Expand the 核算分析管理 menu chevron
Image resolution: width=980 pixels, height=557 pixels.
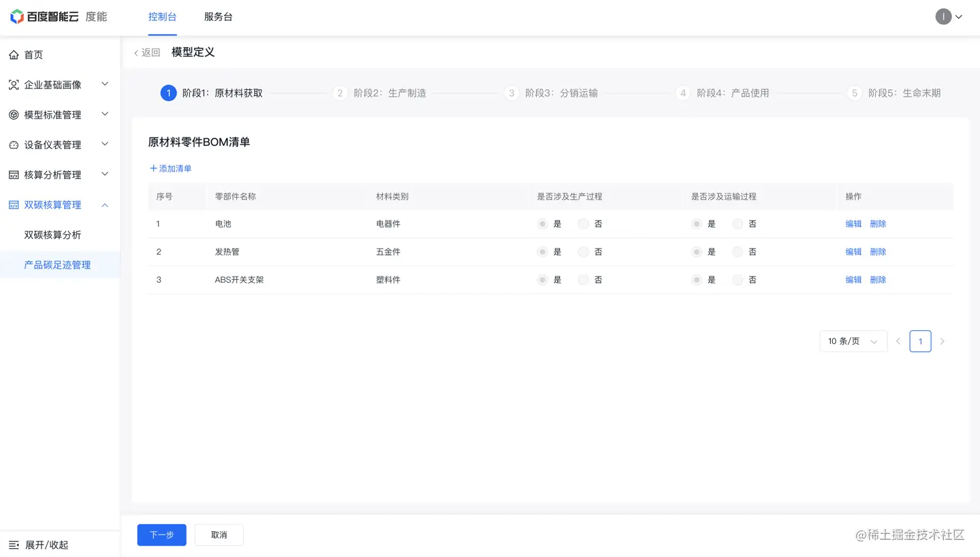click(105, 174)
